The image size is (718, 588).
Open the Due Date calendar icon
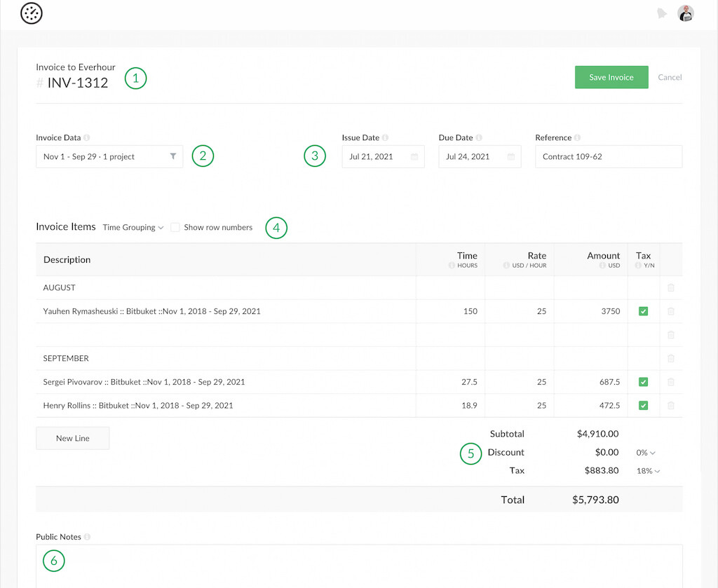coord(511,157)
